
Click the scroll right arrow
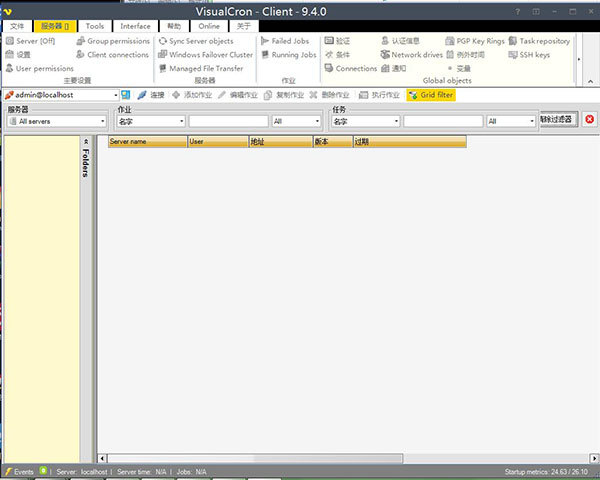pyautogui.click(x=594, y=458)
